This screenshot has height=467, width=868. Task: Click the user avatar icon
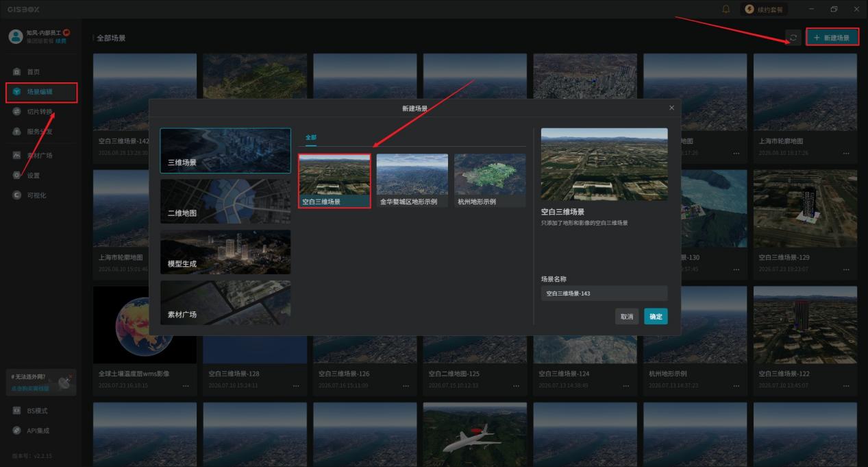15,37
